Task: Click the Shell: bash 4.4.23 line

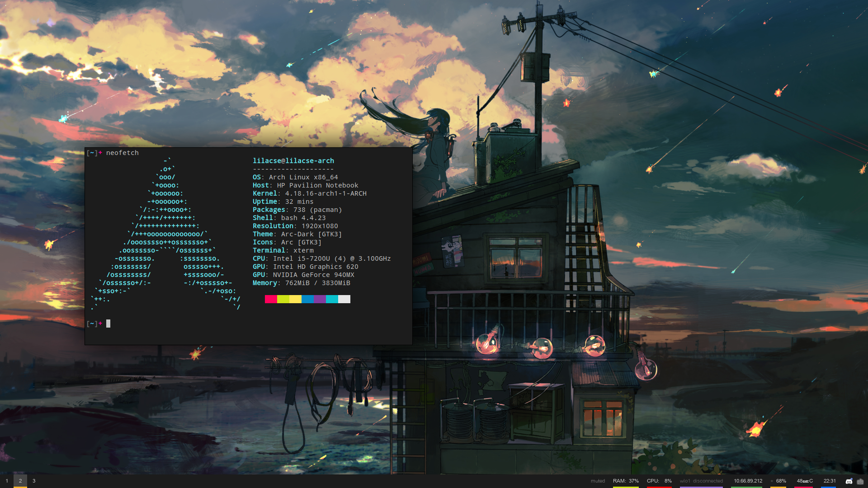Action: 289,218
